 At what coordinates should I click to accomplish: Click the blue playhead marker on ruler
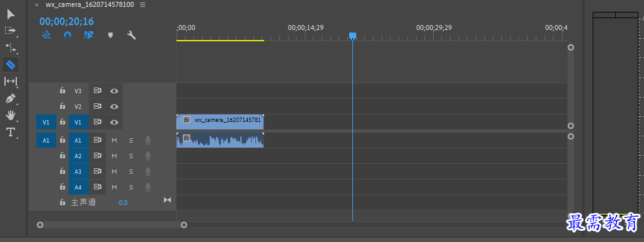352,36
